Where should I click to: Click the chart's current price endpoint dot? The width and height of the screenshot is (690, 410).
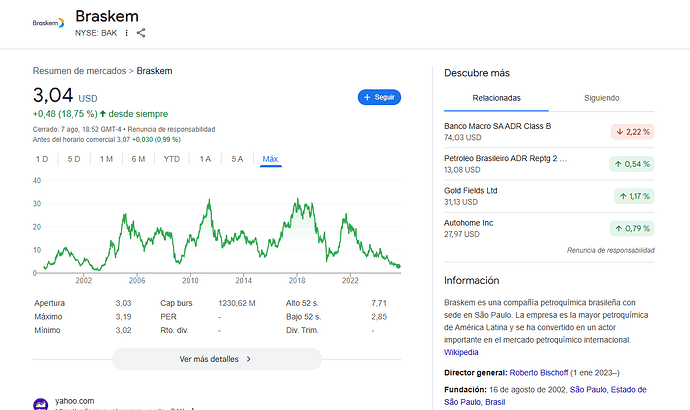tap(399, 266)
